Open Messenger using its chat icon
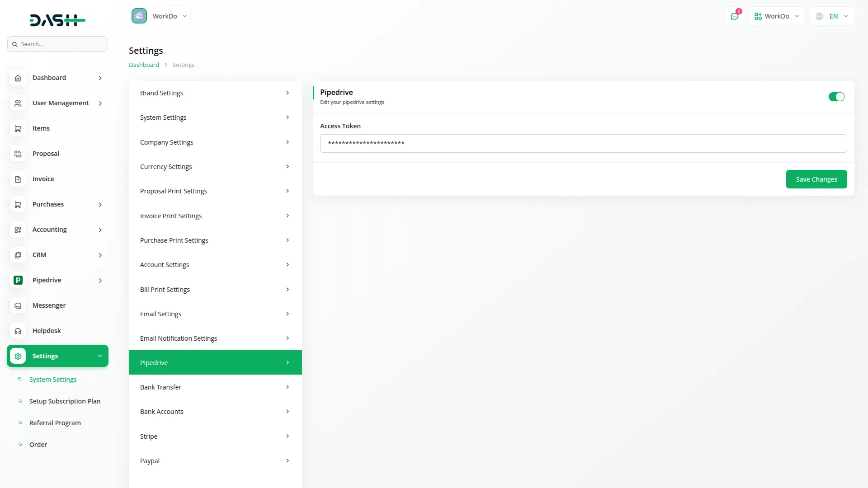The width and height of the screenshot is (868, 488). (18, 305)
